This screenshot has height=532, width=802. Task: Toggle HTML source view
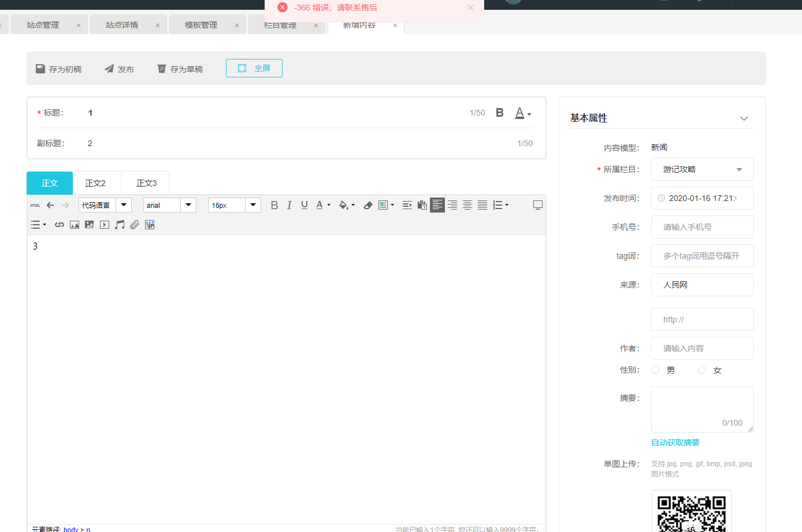point(35,205)
